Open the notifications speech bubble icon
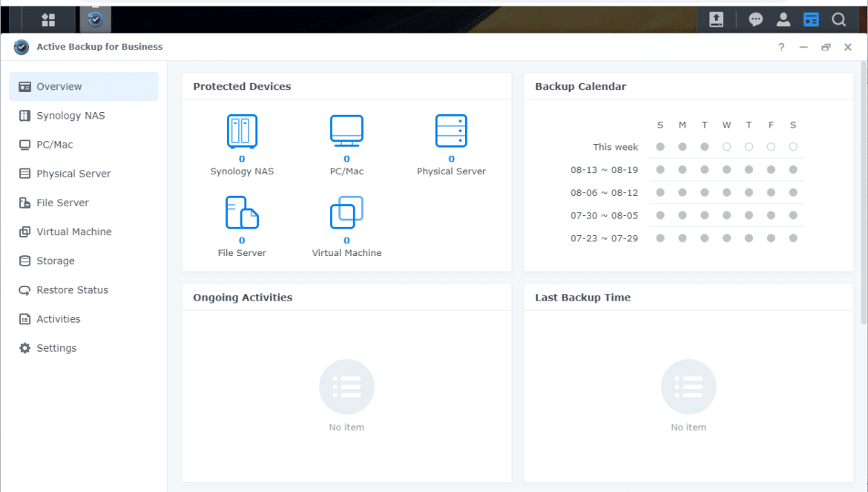868x492 pixels. (x=756, y=20)
